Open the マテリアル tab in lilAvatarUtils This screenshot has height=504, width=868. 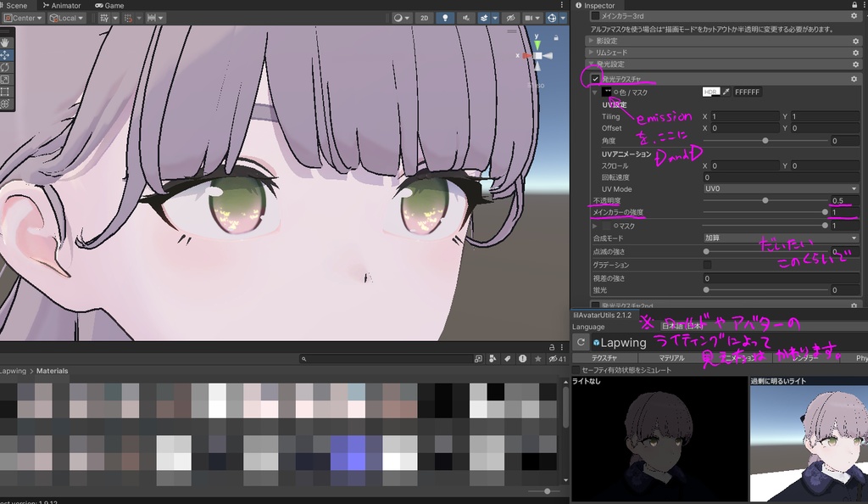(x=671, y=358)
